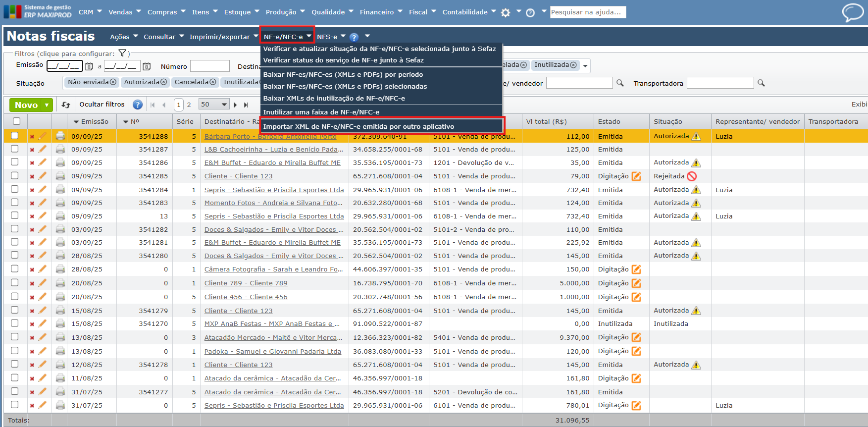Screen dimensions: 868x427
Task: Expand the Ações menu
Action: tap(124, 37)
